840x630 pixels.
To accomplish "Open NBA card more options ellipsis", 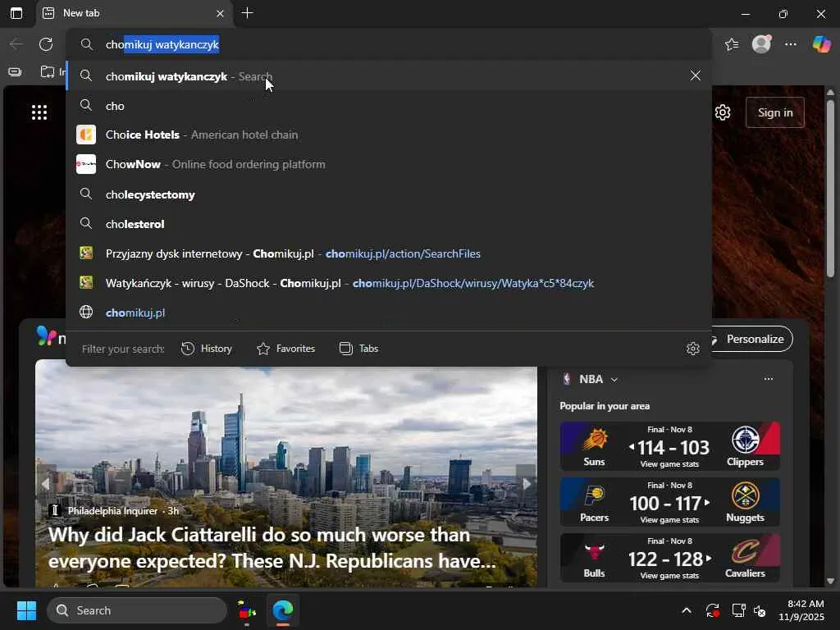I will [x=768, y=379].
